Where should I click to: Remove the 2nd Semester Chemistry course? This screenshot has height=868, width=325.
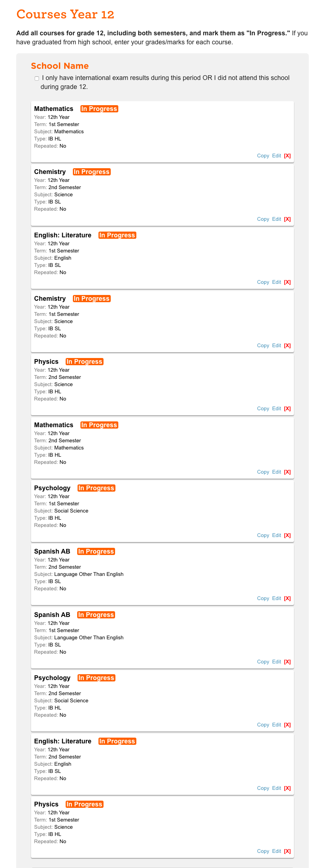pos(287,219)
